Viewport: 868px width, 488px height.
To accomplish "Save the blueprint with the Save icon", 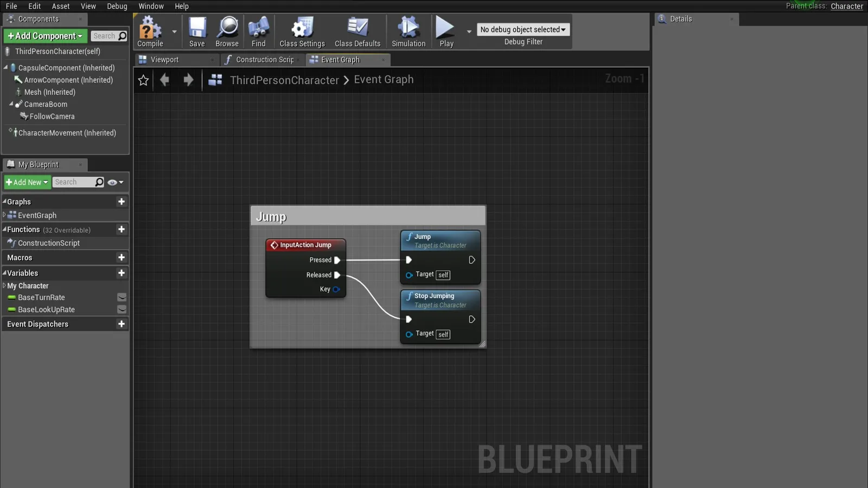I will (x=197, y=27).
